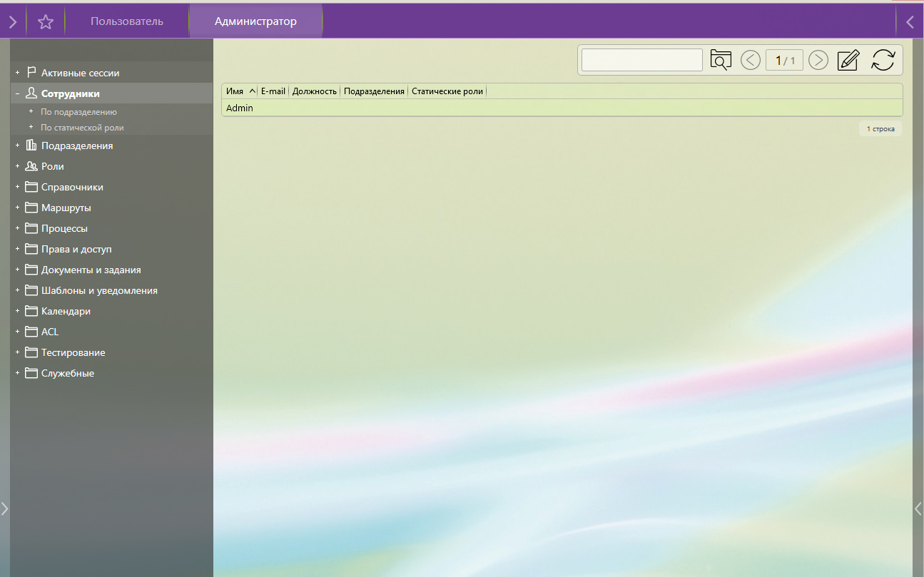
Task: Click the search text field
Action: pyautogui.click(x=641, y=60)
